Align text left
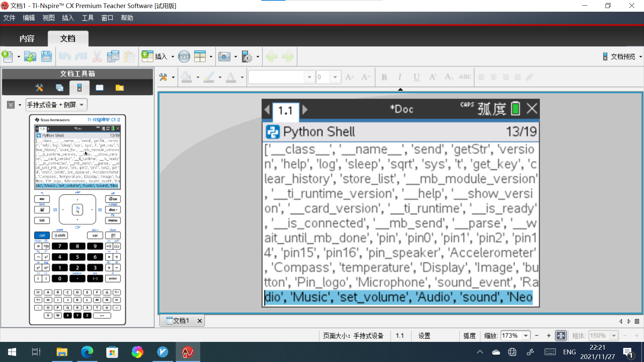 tap(481, 77)
